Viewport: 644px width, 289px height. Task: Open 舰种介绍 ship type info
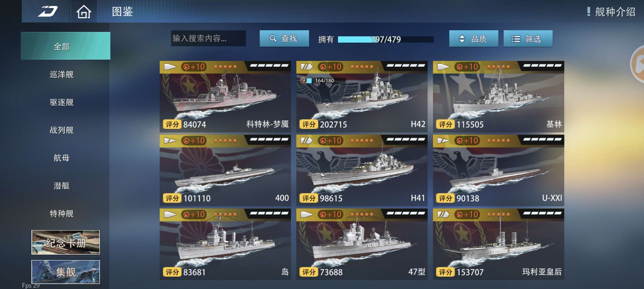click(x=611, y=12)
